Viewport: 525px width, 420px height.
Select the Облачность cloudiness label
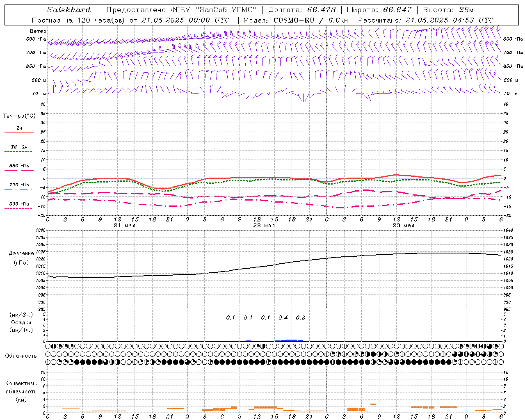pos(21,356)
